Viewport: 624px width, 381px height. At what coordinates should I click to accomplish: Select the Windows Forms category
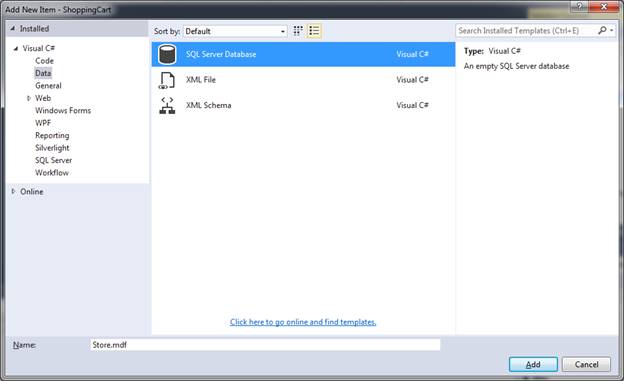[63, 110]
